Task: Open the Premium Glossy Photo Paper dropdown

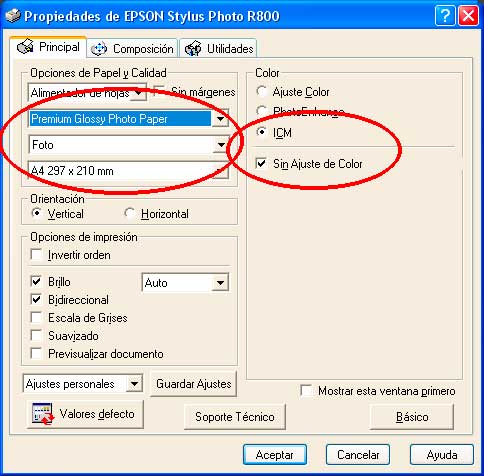Action: click(220, 119)
